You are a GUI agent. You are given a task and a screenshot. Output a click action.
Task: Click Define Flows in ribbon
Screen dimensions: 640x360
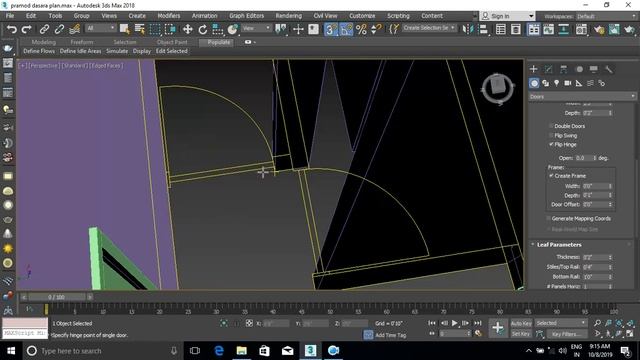tap(39, 51)
